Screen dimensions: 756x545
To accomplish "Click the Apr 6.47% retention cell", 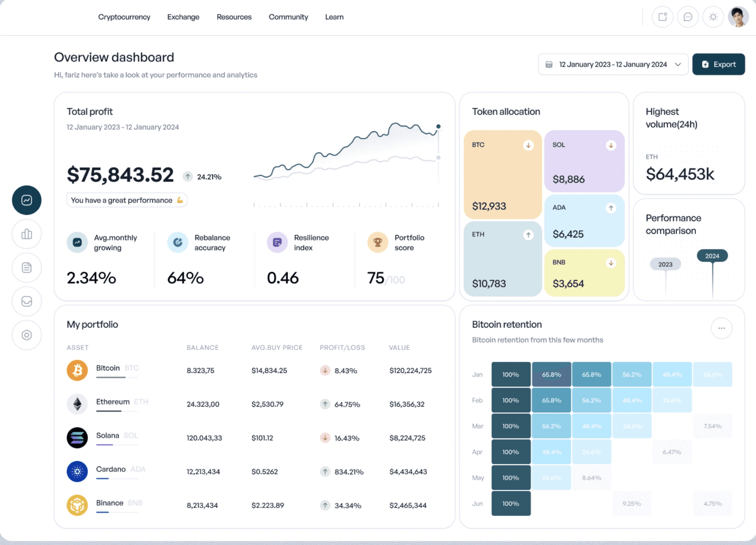I will tap(672, 452).
